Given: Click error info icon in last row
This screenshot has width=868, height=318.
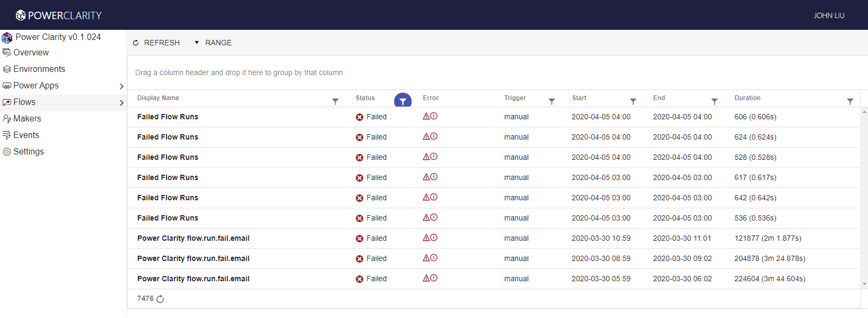Looking at the screenshot, I should 434,278.
